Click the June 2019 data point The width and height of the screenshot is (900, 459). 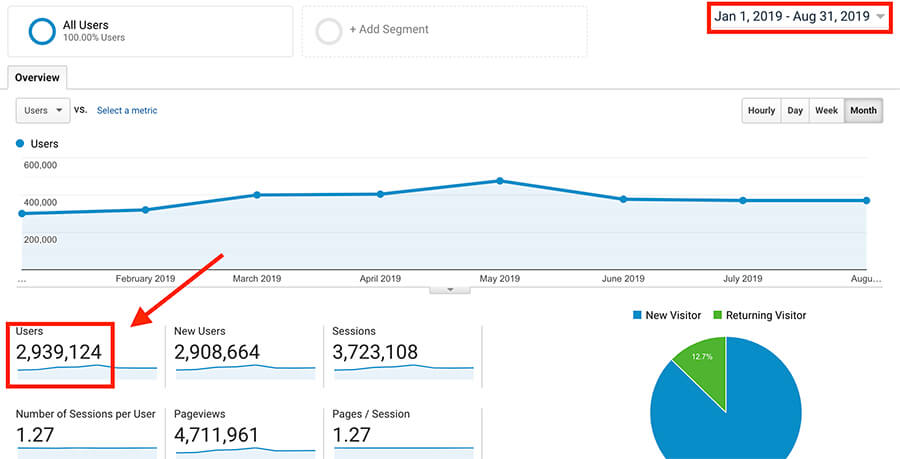[x=623, y=199]
